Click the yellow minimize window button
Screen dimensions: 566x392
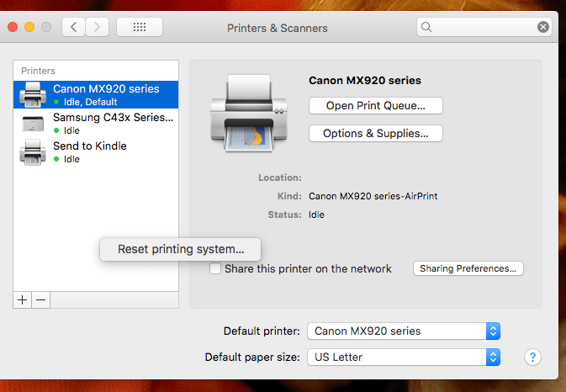tap(29, 27)
